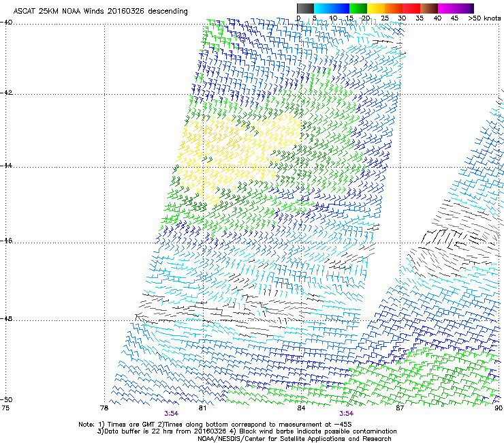Click the '84' longitude axis label

click(301, 408)
